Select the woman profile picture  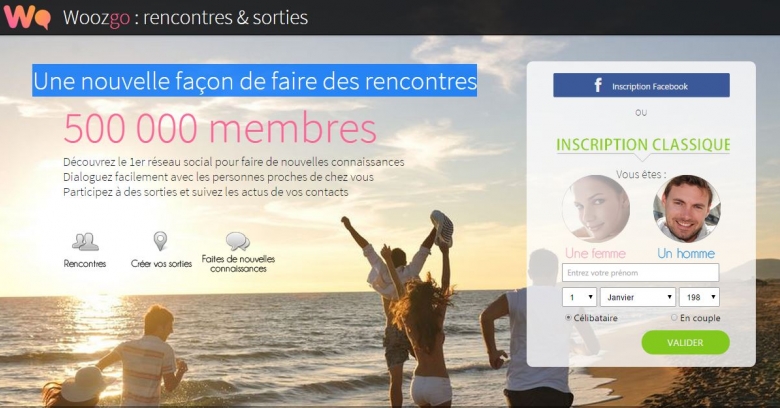pyautogui.click(x=596, y=208)
